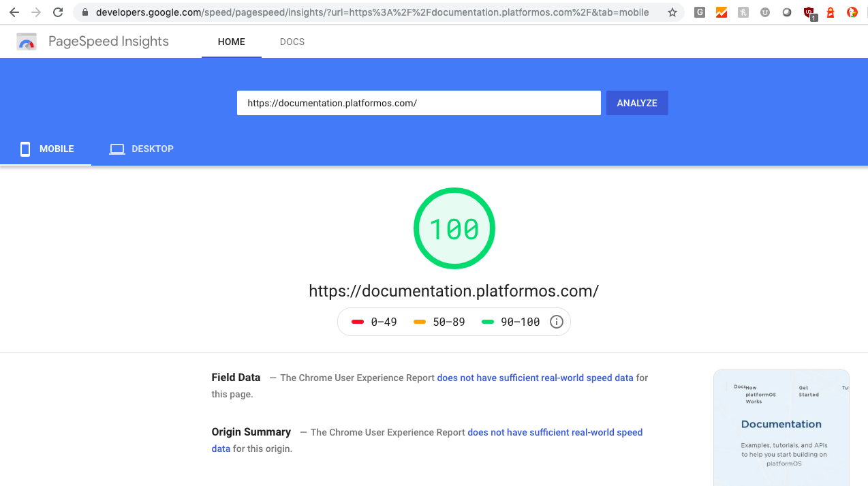Open the Lighthouse extension icon
This screenshot has height=486, width=868.
click(831, 12)
